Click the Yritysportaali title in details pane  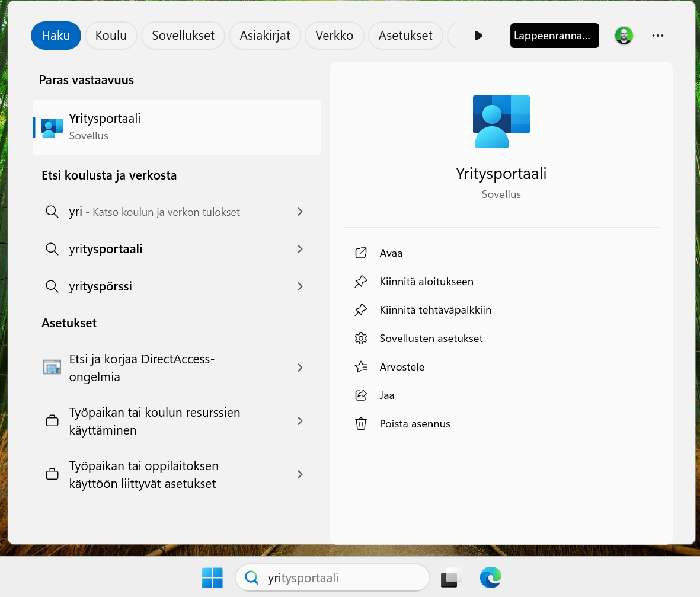tap(501, 174)
